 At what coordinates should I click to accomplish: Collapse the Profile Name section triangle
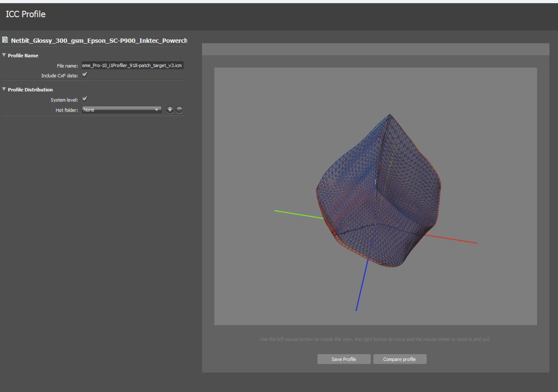4,55
